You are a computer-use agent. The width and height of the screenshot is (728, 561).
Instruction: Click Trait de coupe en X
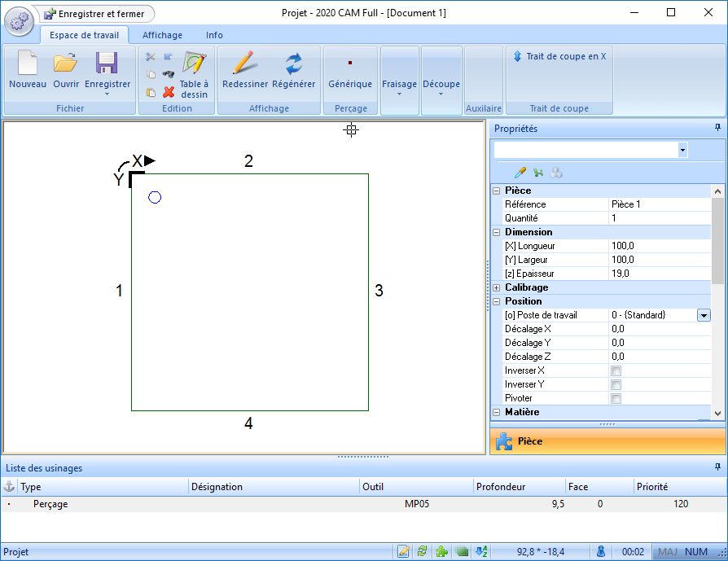pos(559,57)
